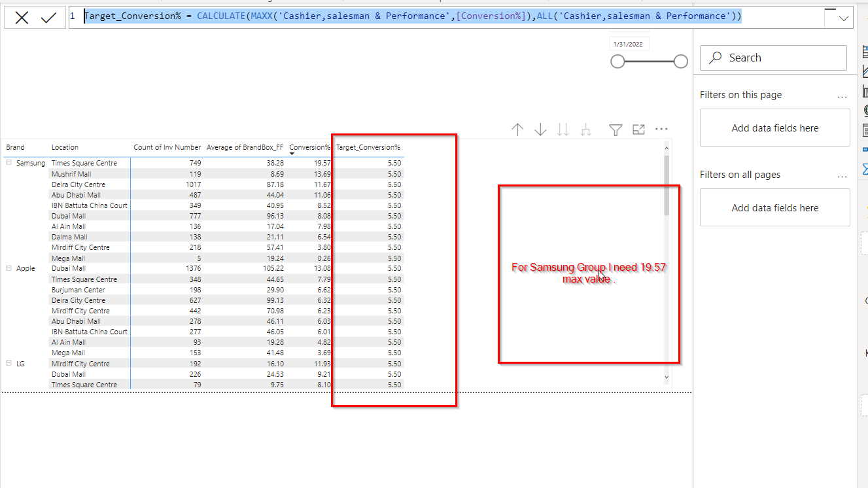Click the Drill up arrow on the visual
The image size is (868, 488).
pos(517,130)
